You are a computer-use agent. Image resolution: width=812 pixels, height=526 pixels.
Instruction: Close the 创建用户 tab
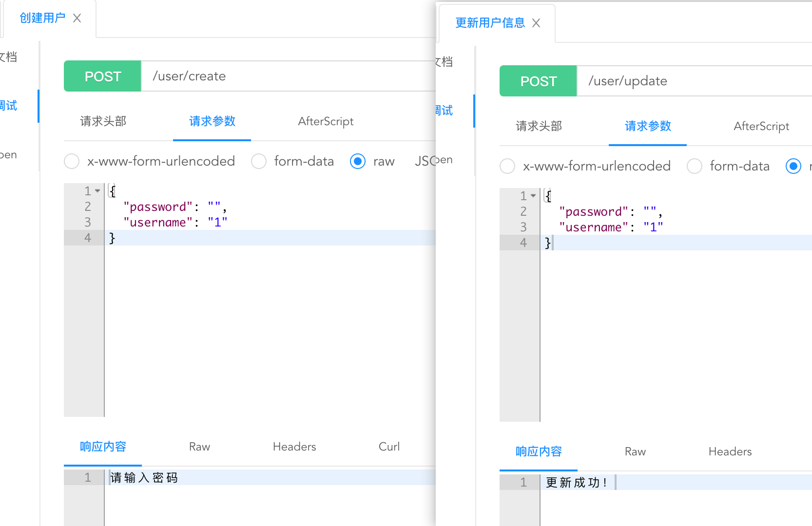click(x=77, y=18)
